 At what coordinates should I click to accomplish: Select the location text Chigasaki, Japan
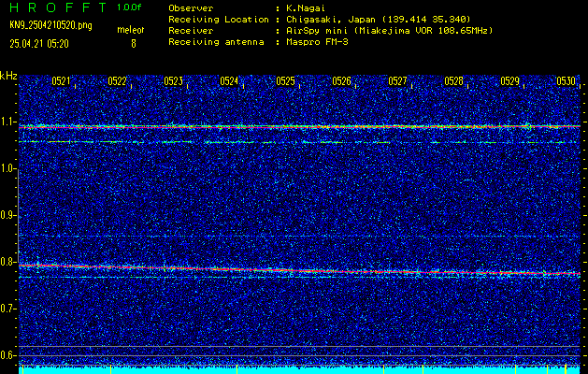tap(331, 20)
